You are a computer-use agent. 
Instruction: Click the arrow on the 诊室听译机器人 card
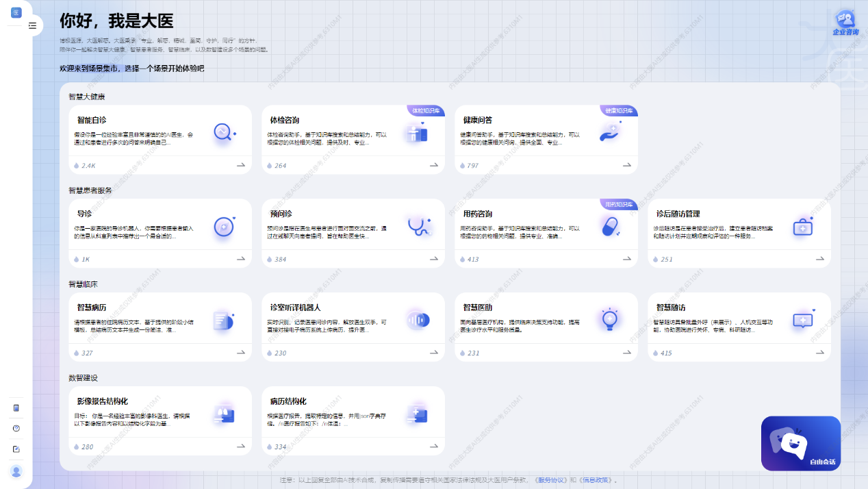click(434, 353)
